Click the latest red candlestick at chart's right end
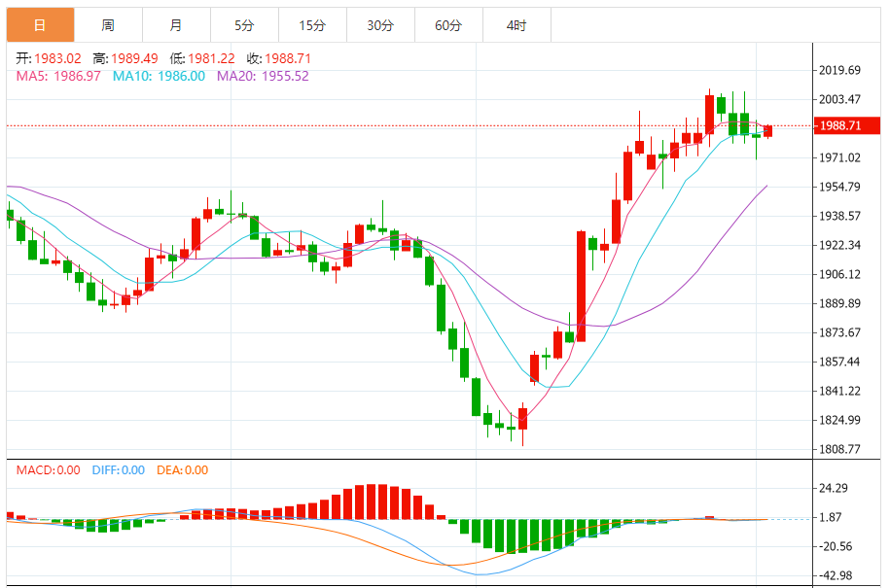Viewport: 890px width, 588px height. (768, 131)
